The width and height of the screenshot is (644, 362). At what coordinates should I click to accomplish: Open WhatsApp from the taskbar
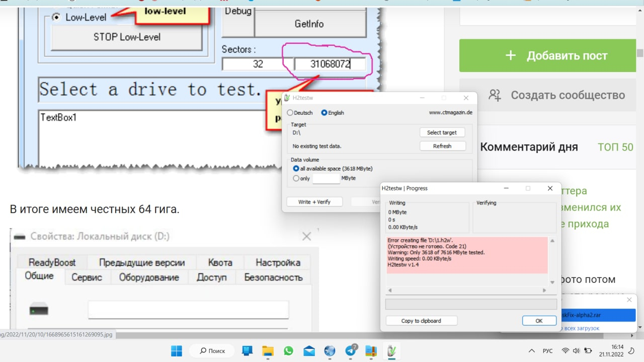[288, 351]
